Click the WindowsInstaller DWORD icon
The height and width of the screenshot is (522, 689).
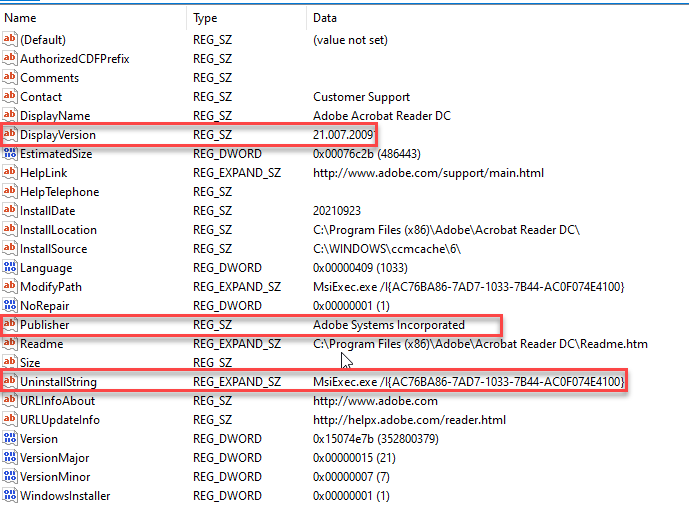[x=10, y=496]
